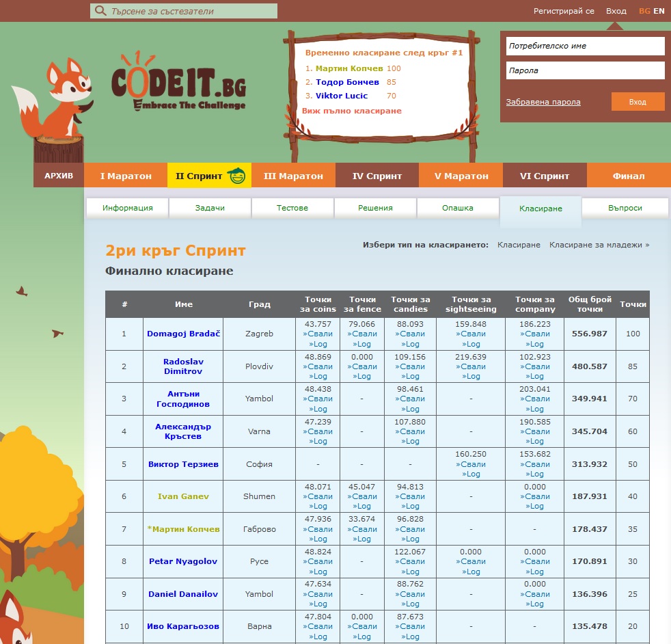
Task: Focus the Парола password field
Action: click(x=585, y=70)
